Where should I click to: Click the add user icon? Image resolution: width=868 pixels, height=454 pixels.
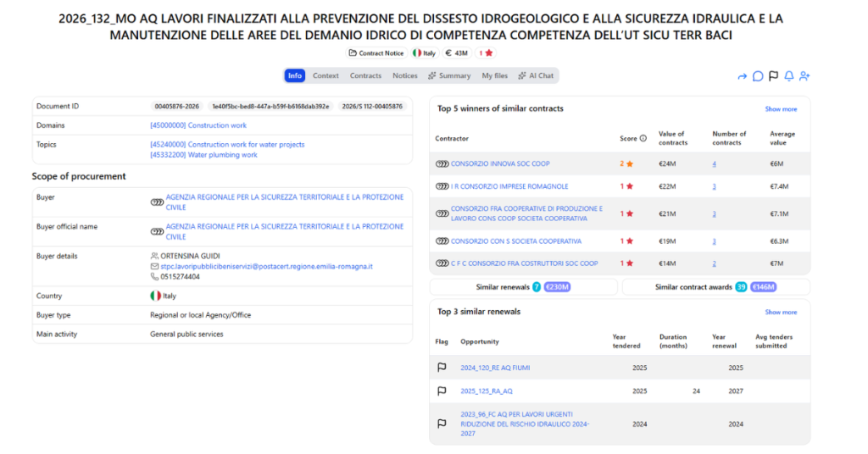[804, 76]
